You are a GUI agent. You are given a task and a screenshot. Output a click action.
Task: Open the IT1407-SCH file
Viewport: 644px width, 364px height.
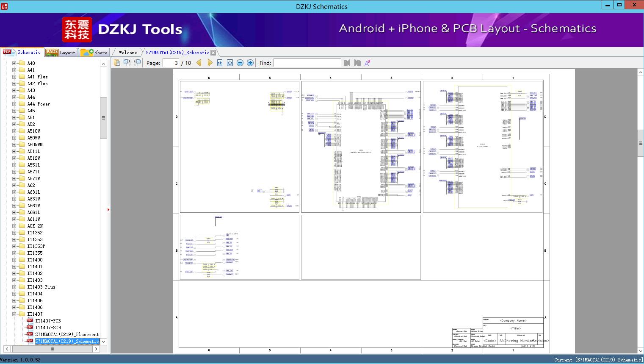coord(48,328)
